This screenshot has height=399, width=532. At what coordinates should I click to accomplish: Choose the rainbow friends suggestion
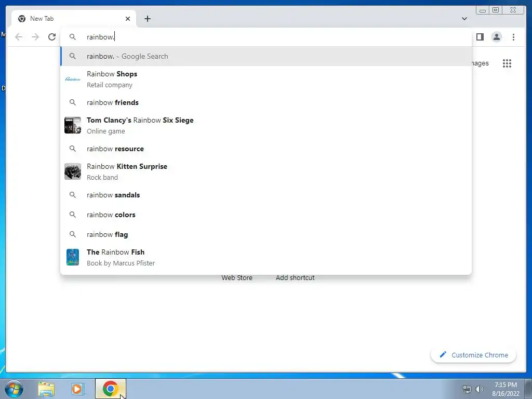click(266, 102)
